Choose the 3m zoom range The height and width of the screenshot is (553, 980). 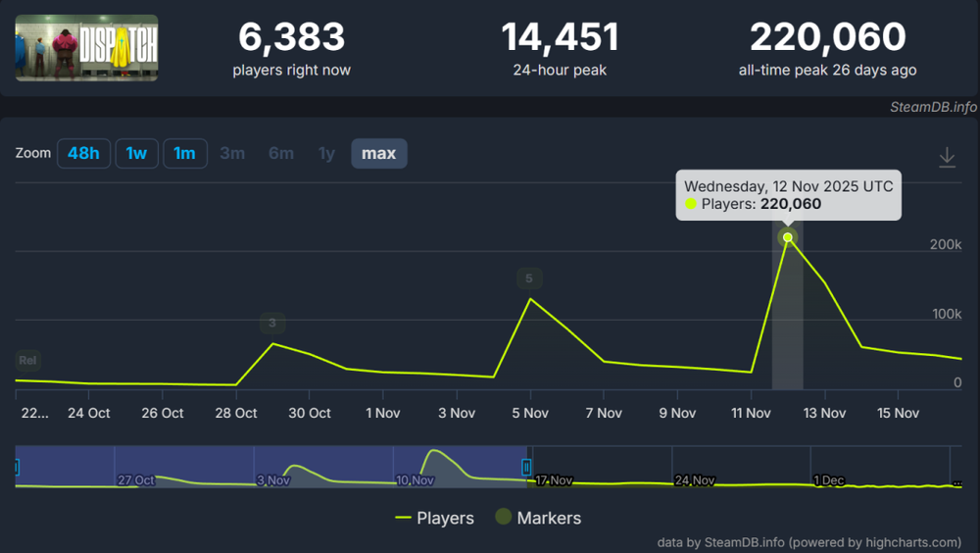tap(232, 153)
